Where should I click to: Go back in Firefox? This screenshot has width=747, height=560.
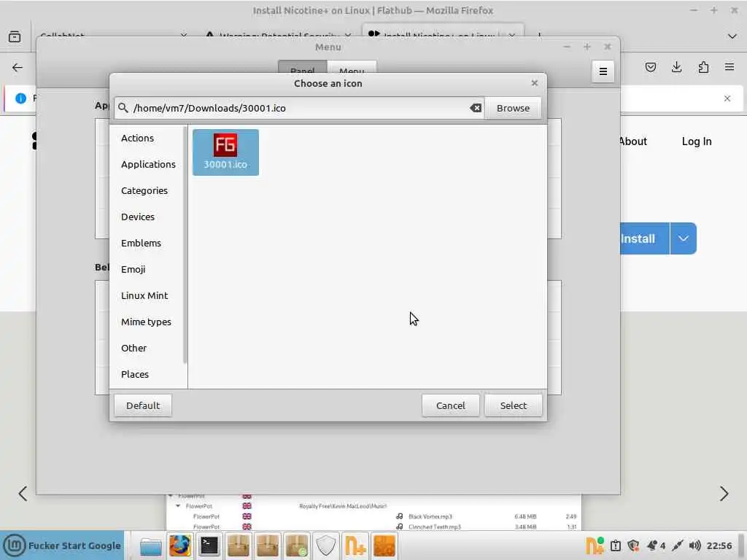click(18, 68)
